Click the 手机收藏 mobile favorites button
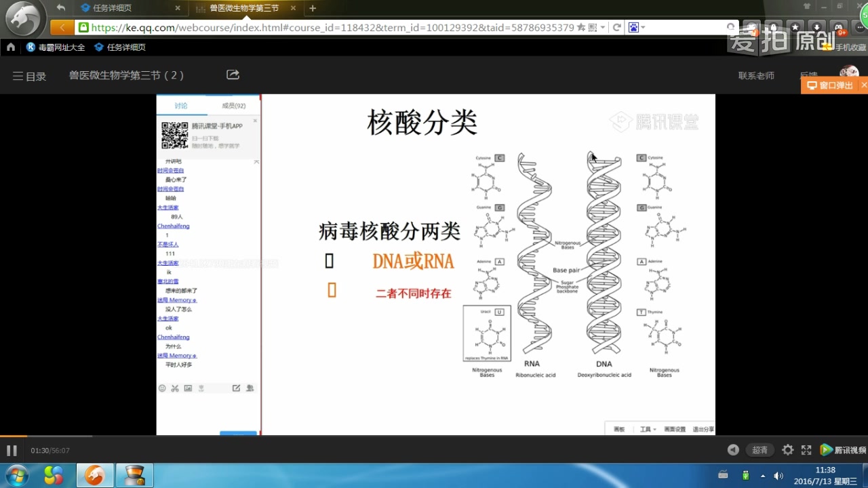 coord(844,47)
